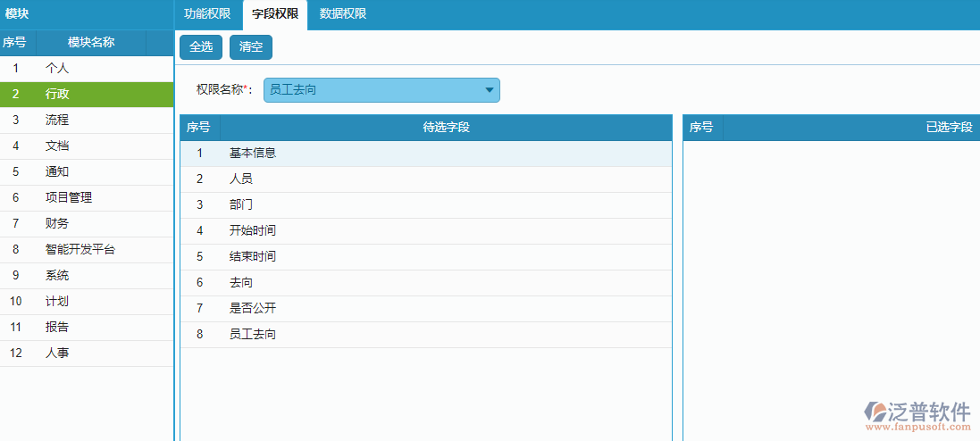
Task: Switch to the 数据权限 tab
Action: [x=343, y=13]
